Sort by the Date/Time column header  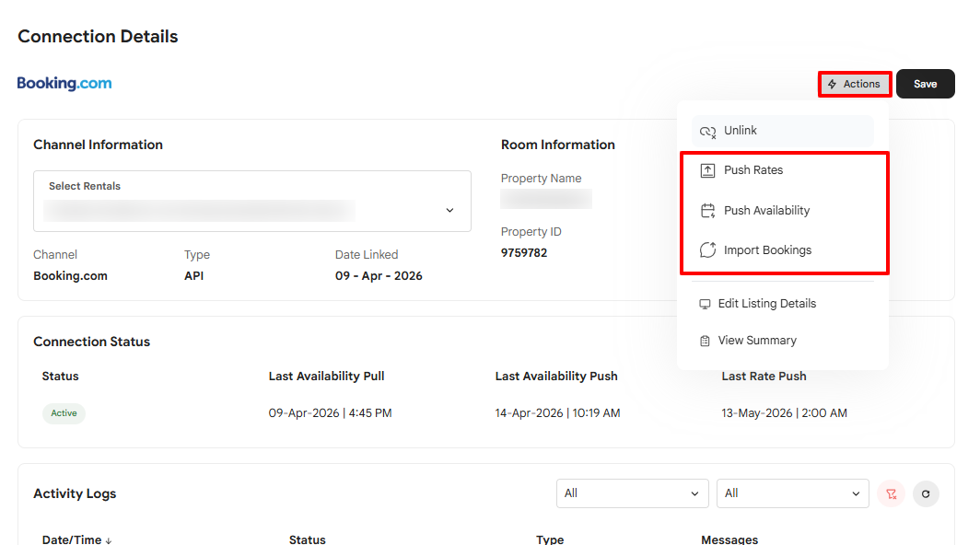point(76,539)
